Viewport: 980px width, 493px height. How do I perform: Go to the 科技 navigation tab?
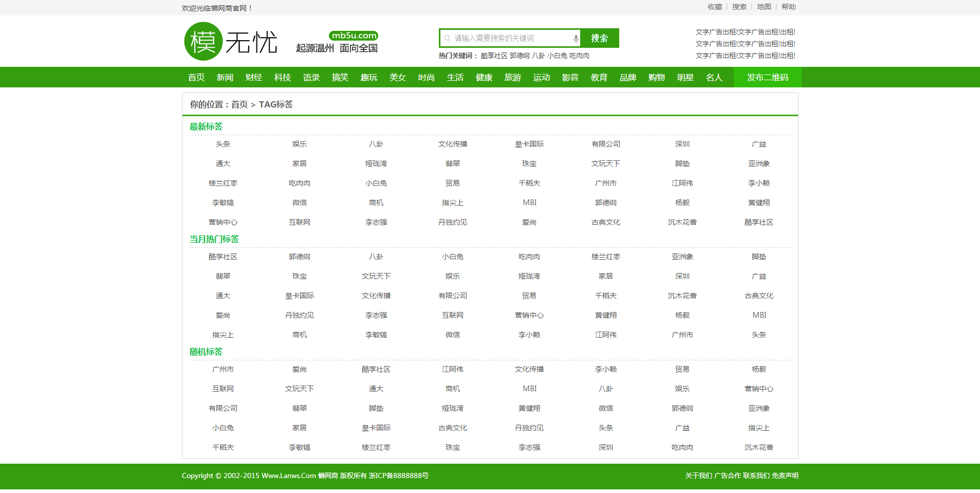click(x=283, y=78)
